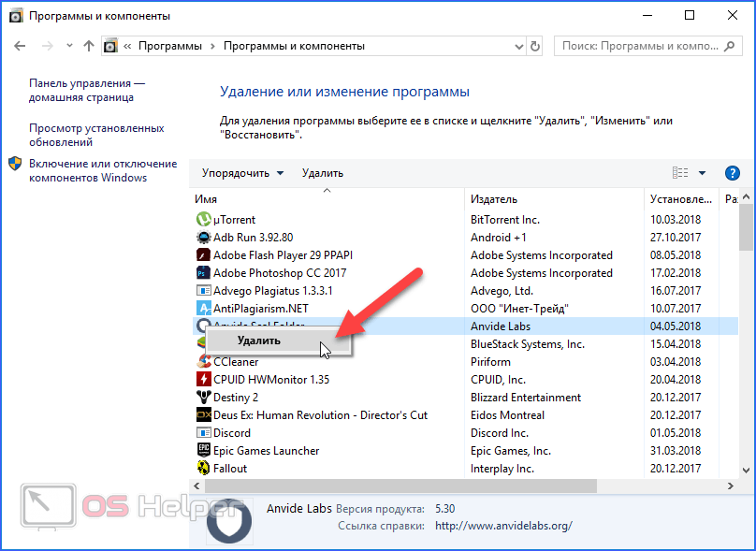The width and height of the screenshot is (756, 551).
Task: Open Просмотр установленных обновлений link
Action: pyautogui.click(x=96, y=135)
